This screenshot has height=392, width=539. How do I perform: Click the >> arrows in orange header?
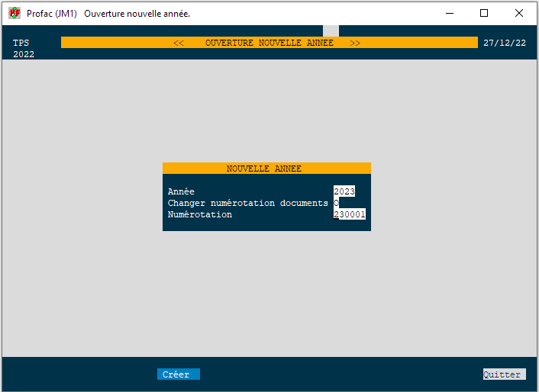[355, 43]
